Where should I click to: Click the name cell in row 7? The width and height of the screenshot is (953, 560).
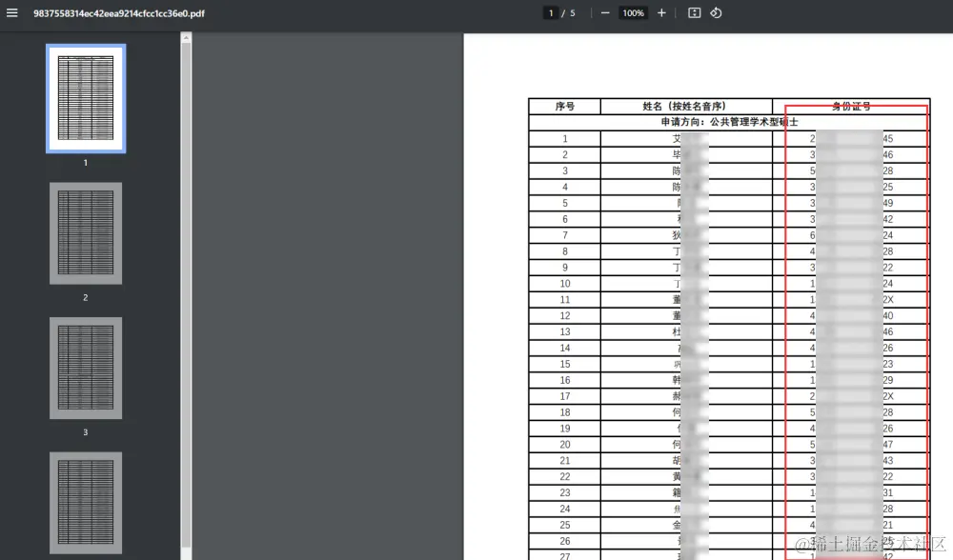(x=686, y=235)
